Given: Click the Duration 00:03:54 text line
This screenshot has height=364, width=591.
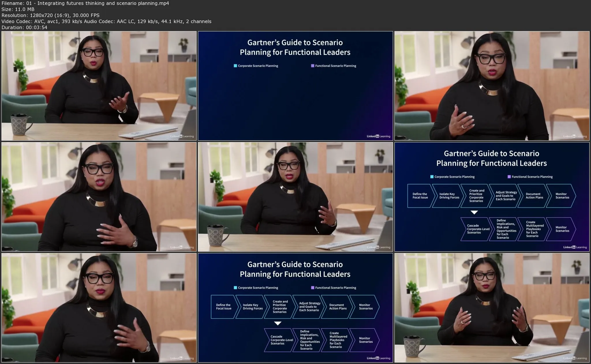Looking at the screenshot, I should pos(24,27).
